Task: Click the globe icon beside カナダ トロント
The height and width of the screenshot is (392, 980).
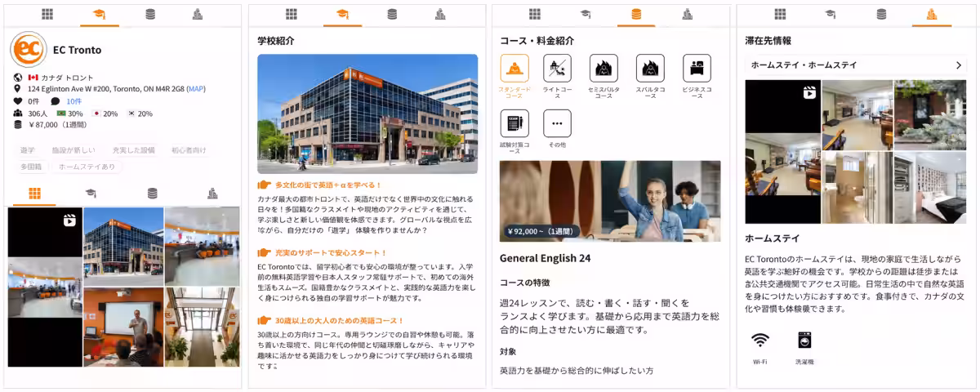Action: pos(18,77)
